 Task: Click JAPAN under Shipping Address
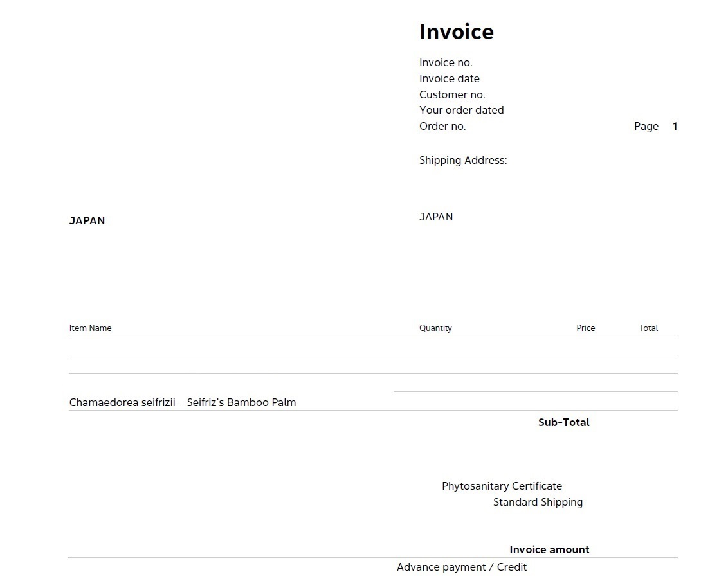coord(436,217)
